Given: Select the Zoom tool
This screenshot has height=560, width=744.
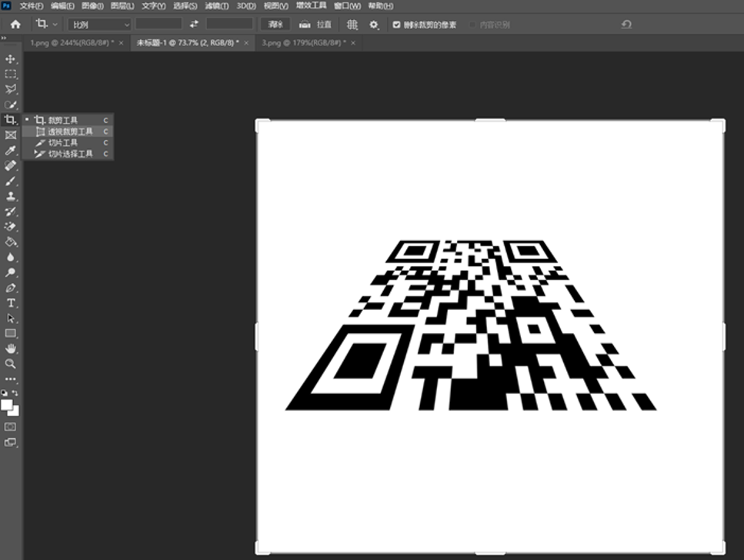Looking at the screenshot, I should [x=11, y=364].
